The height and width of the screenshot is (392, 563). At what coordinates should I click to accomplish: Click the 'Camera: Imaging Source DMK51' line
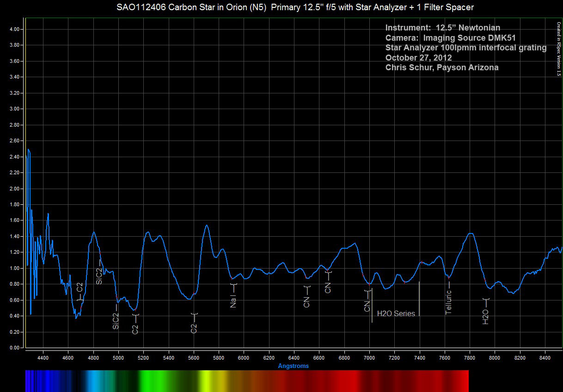(x=450, y=38)
